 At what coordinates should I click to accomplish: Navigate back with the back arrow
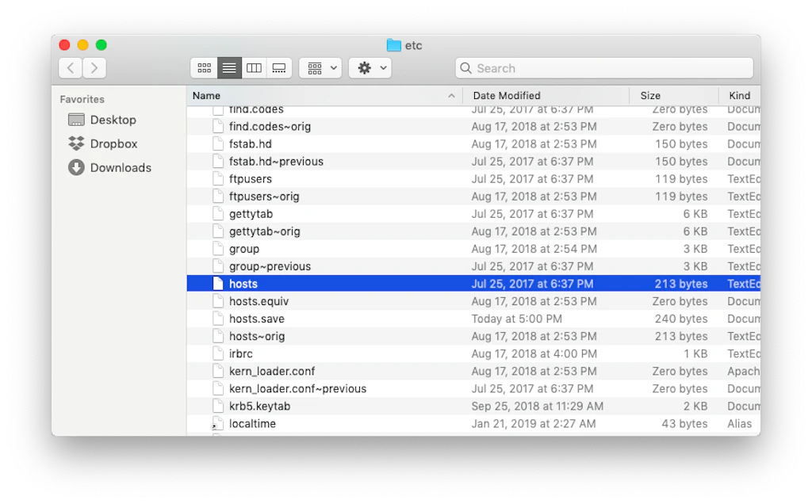(70, 67)
